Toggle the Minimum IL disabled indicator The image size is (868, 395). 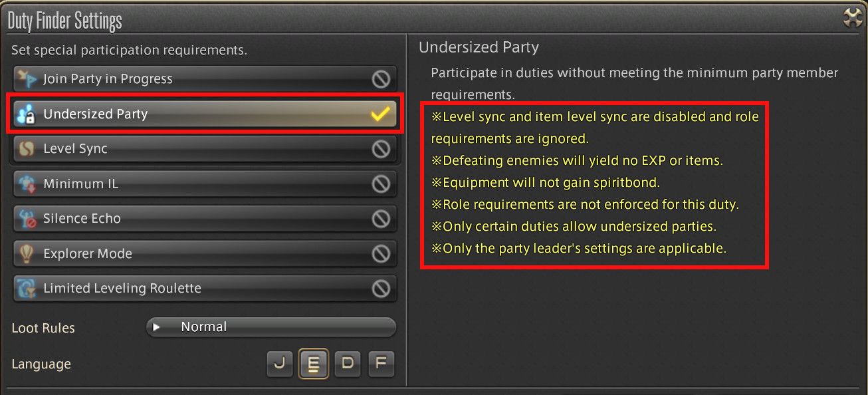point(381,184)
